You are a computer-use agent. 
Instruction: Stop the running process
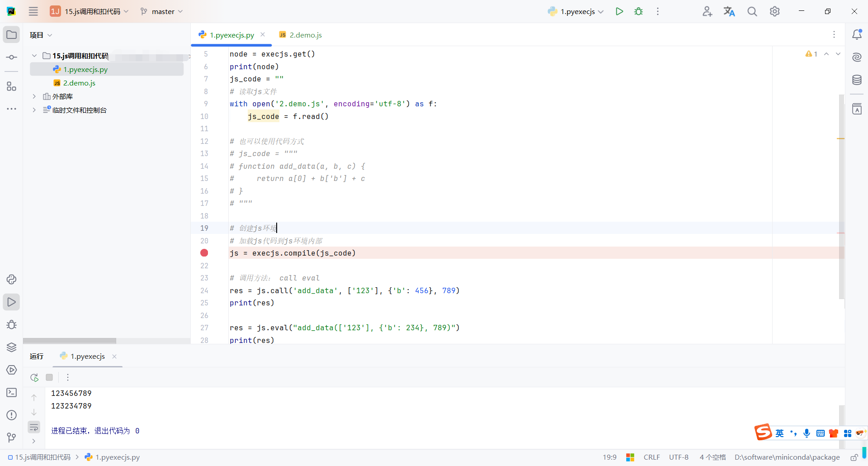point(49,377)
